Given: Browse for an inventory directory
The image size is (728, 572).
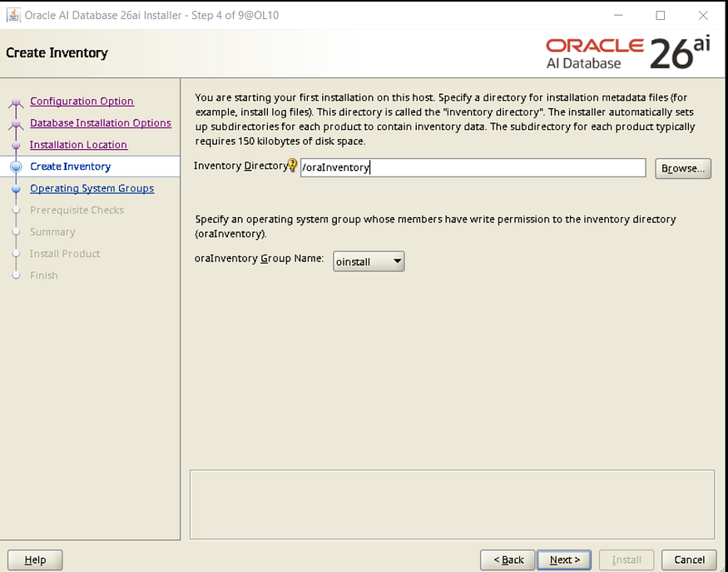Looking at the screenshot, I should pyautogui.click(x=683, y=168).
